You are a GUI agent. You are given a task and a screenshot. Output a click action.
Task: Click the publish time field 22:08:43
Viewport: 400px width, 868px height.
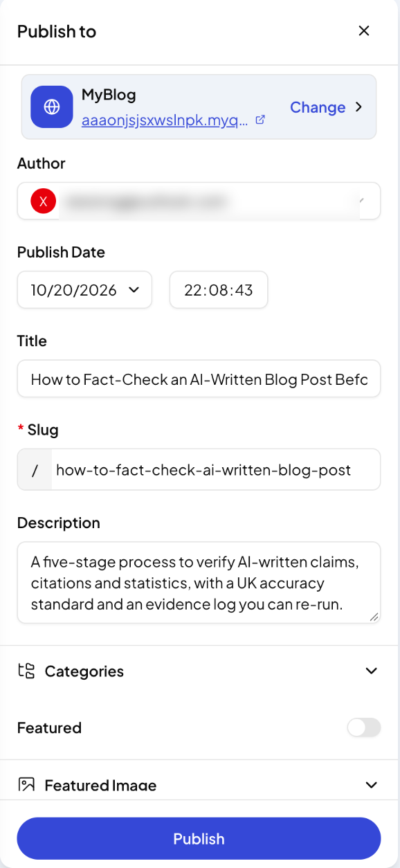pyautogui.click(x=219, y=290)
